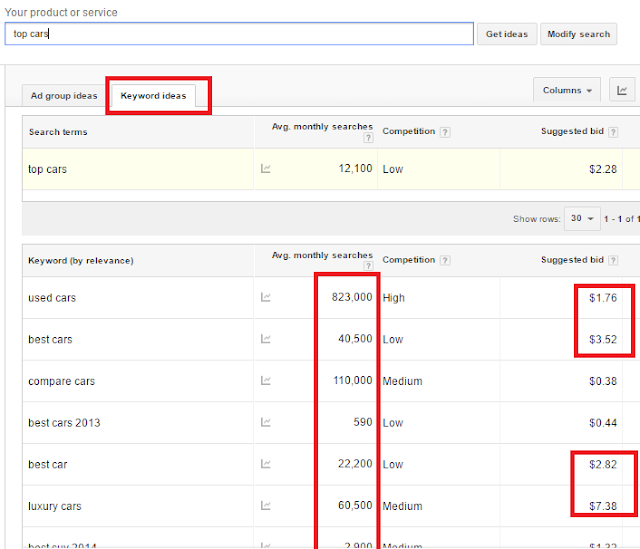Help icon next to Suggested bid in Keyword table
This screenshot has width=640, height=549.
613,260
